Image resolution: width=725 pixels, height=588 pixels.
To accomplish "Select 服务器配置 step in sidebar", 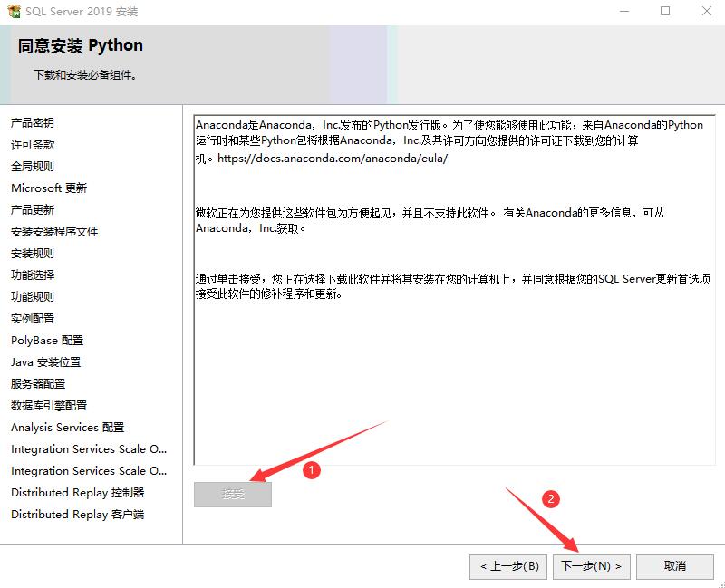I will (x=38, y=384).
